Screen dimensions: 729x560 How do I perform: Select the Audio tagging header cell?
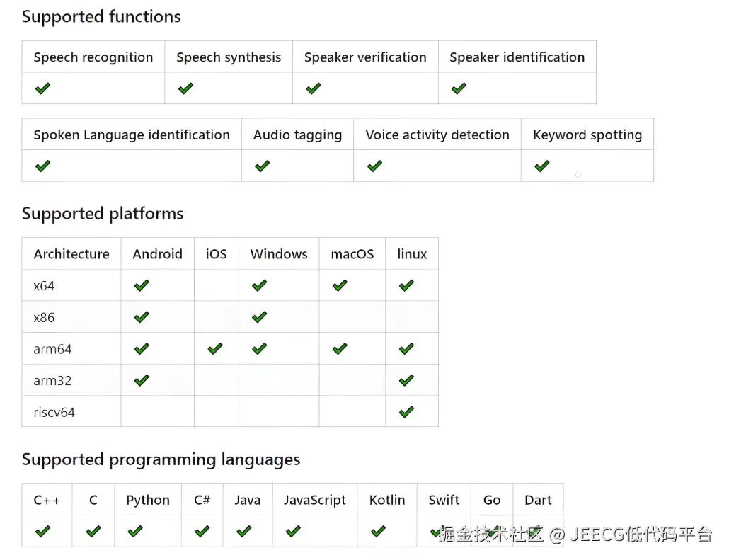click(297, 135)
